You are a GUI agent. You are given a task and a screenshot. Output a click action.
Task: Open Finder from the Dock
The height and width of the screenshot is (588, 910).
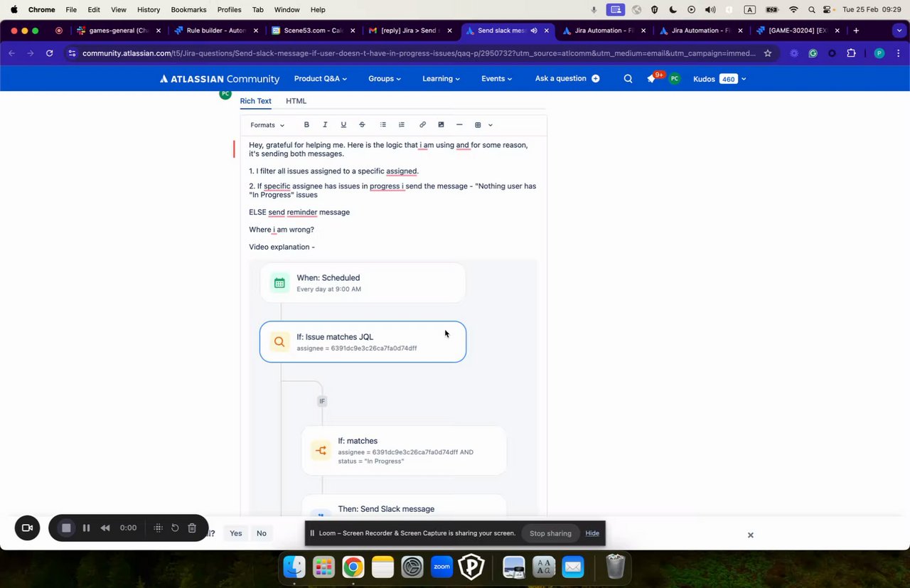pos(294,567)
